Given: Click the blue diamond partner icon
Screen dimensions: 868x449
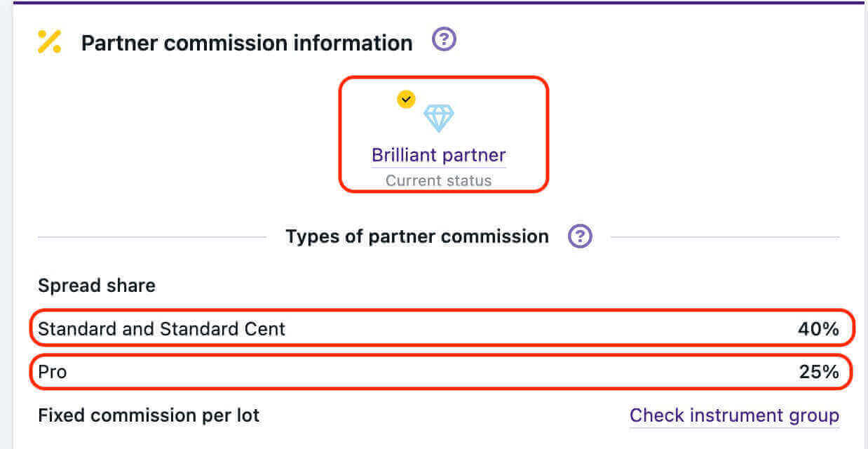Looking at the screenshot, I should (x=439, y=118).
